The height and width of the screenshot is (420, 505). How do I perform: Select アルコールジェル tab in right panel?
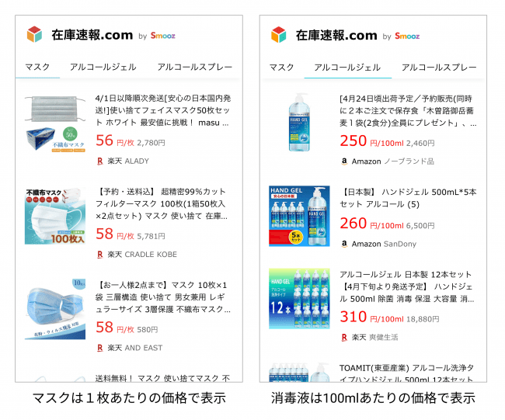347,68
